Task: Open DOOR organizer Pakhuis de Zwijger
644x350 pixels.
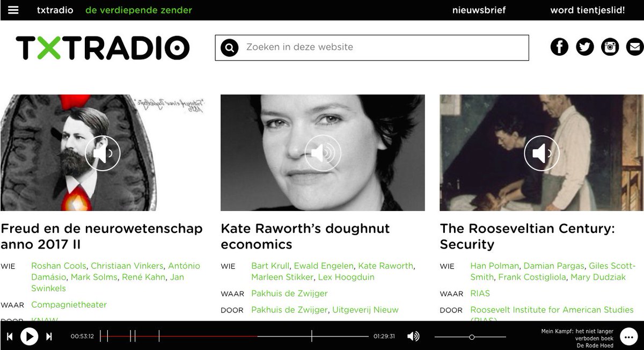Action: 289,310
